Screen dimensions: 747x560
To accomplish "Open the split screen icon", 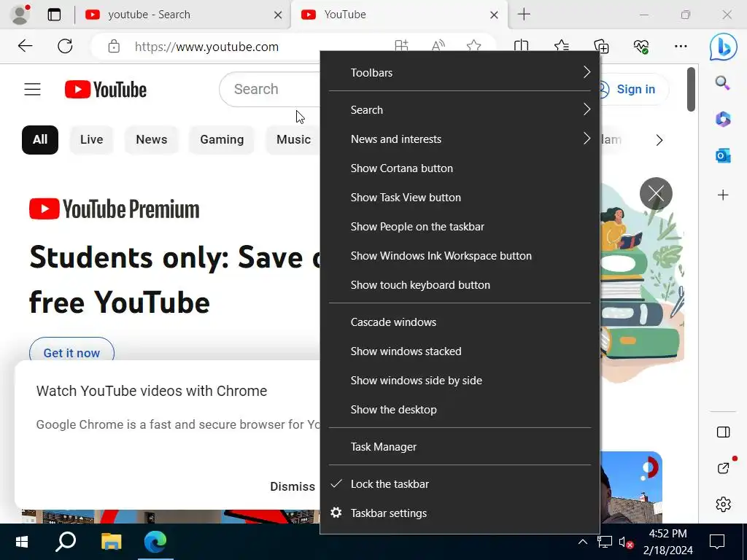I will (x=521, y=46).
